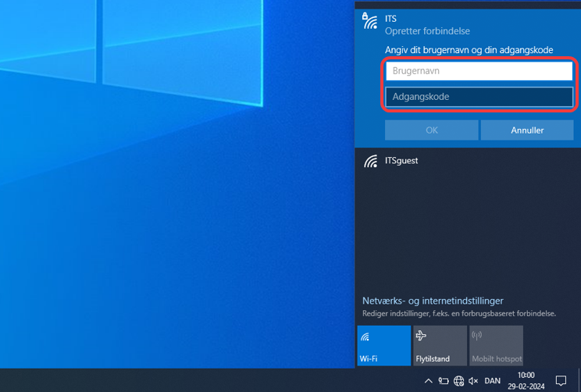Click the muted speaker volume icon
The width and height of the screenshot is (581, 392).
473,381
